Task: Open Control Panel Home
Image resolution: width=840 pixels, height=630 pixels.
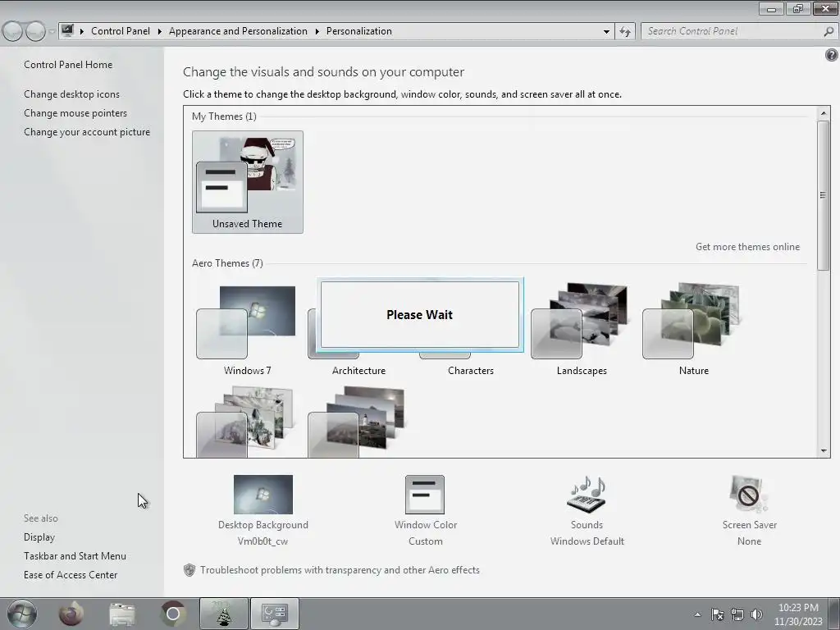Action: 68,65
